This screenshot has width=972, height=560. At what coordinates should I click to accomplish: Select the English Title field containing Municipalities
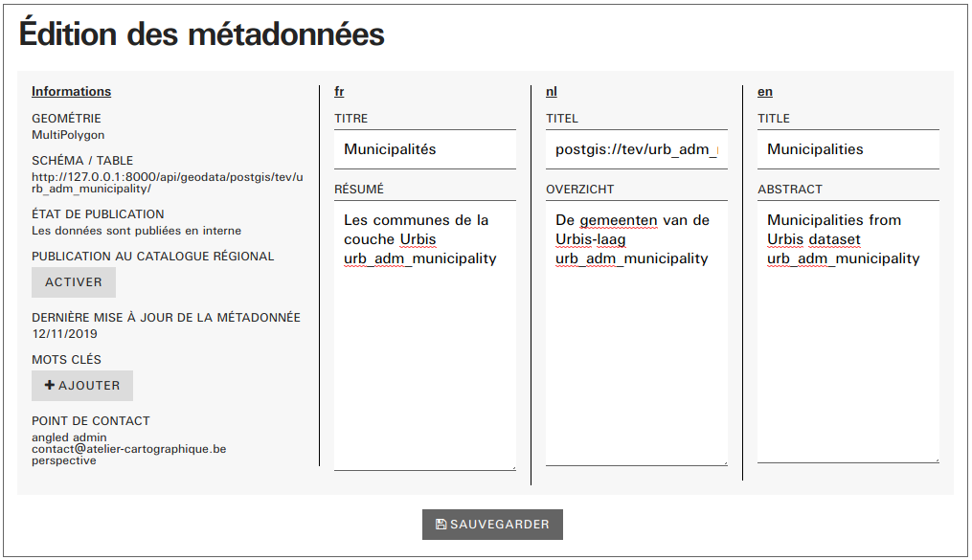coord(848,149)
